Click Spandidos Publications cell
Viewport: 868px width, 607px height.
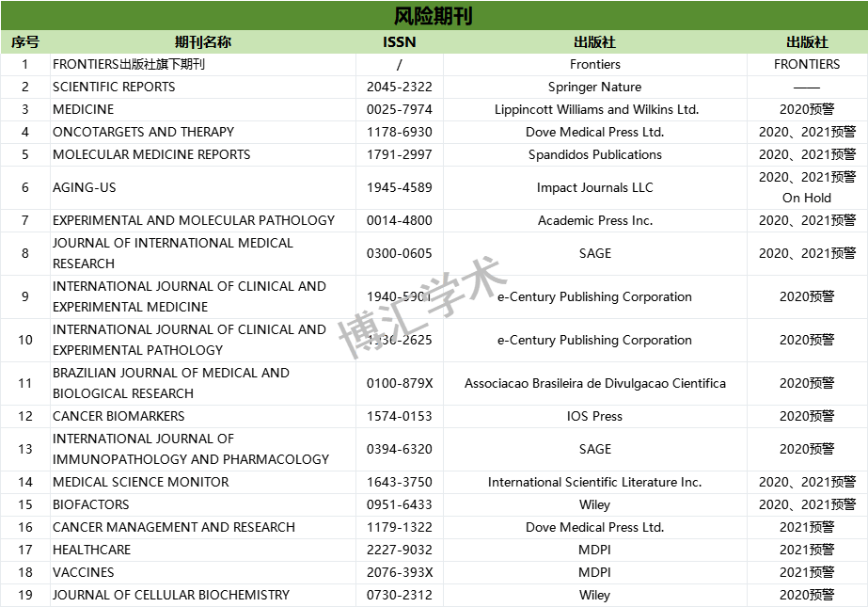tap(595, 154)
